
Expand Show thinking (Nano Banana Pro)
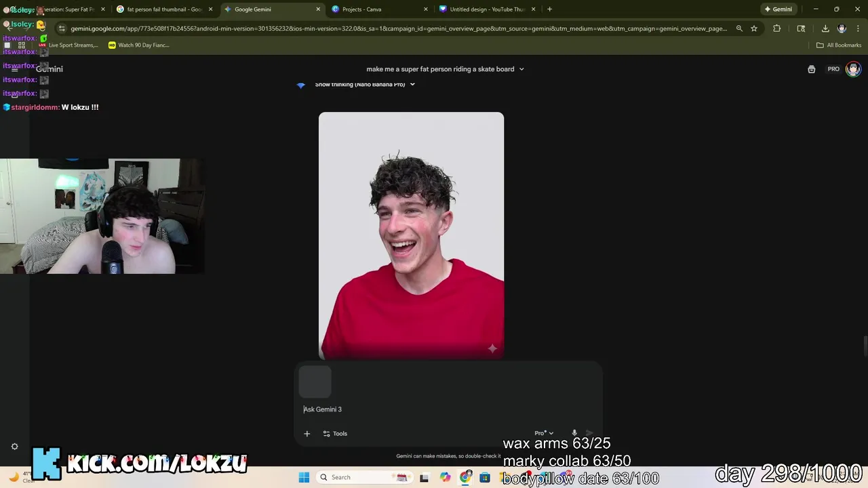[365, 84]
